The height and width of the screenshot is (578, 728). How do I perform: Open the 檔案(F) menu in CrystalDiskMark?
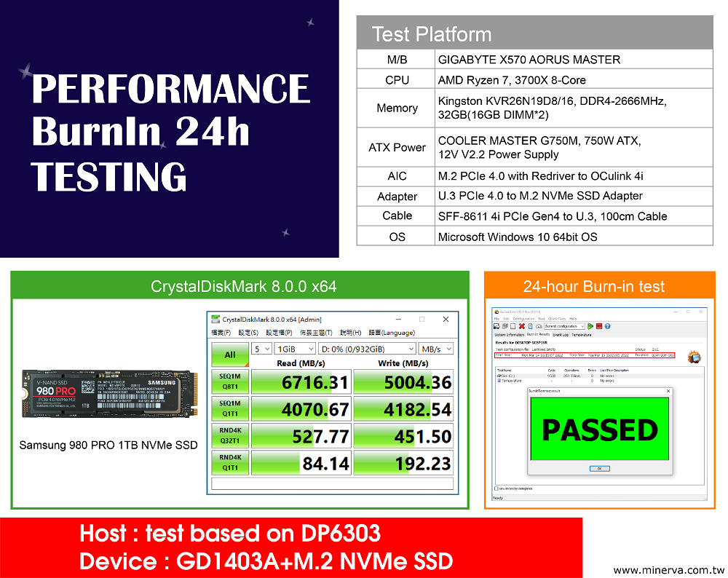(221, 333)
